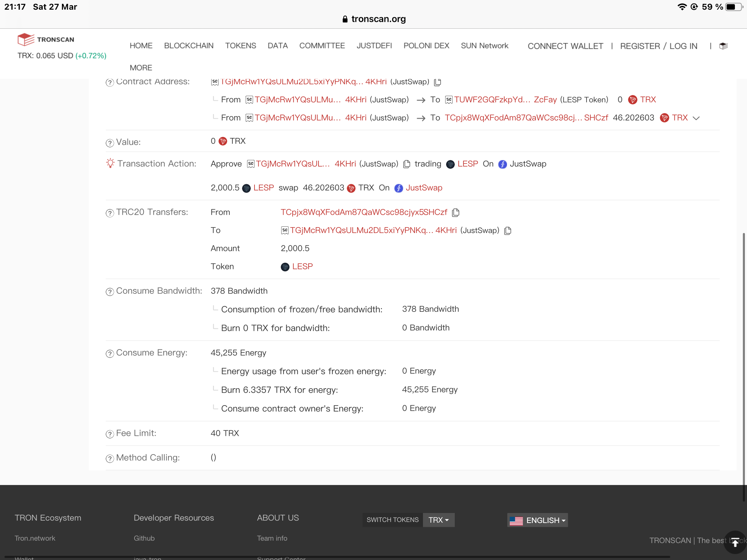Click the TRONSCAN logo

tap(46, 39)
